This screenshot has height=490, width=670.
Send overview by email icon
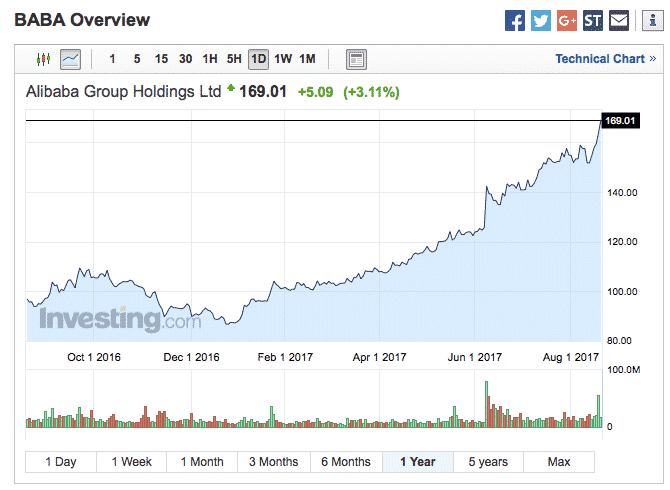tap(619, 20)
